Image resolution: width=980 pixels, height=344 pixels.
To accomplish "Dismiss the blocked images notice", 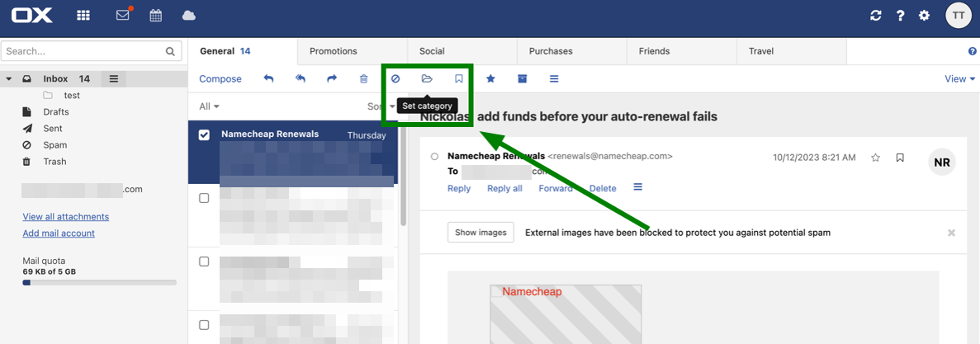I will pyautogui.click(x=952, y=233).
